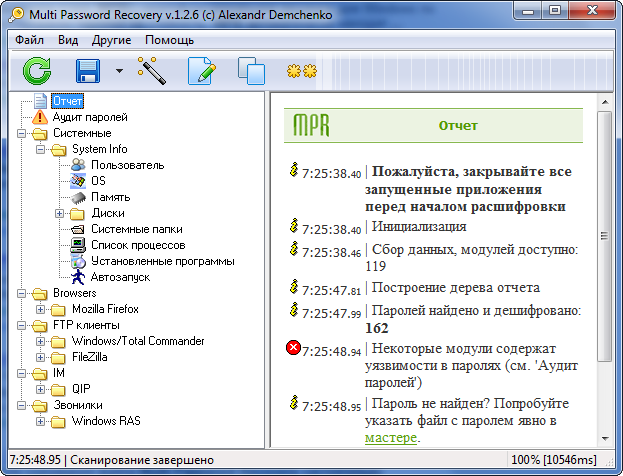Click the FileZilla folder icon

point(58,358)
